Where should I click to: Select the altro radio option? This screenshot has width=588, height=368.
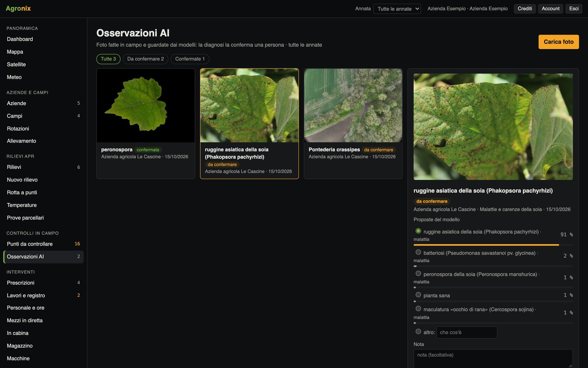(418, 332)
